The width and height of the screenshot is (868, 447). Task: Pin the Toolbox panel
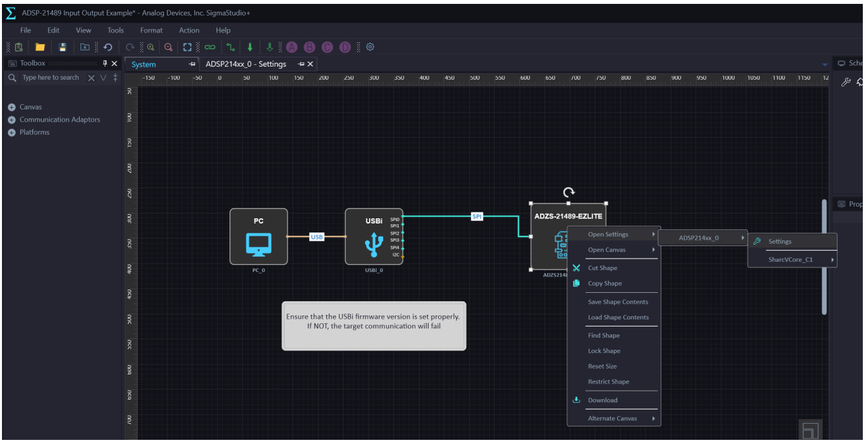click(105, 63)
